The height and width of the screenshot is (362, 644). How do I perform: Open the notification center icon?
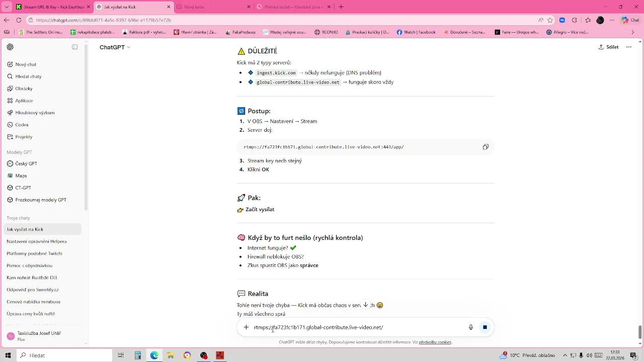634,355
